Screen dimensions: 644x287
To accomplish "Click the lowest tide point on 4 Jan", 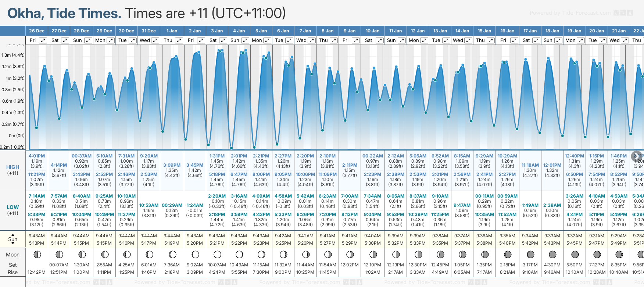I will coord(231,148).
